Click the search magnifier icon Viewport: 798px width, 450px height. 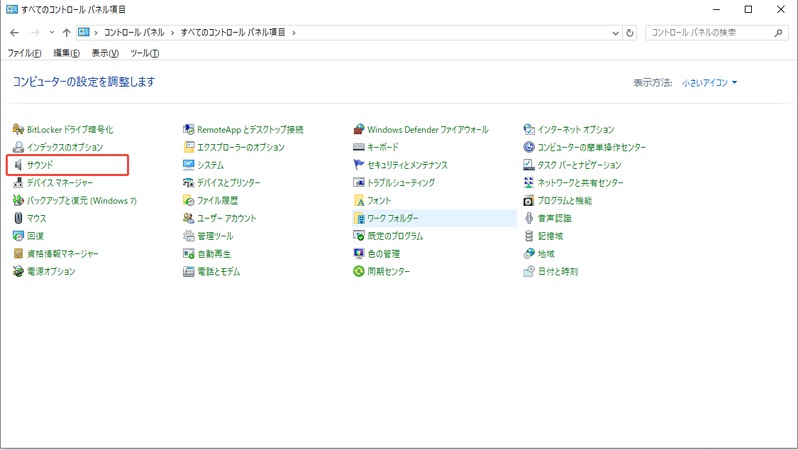(778, 33)
